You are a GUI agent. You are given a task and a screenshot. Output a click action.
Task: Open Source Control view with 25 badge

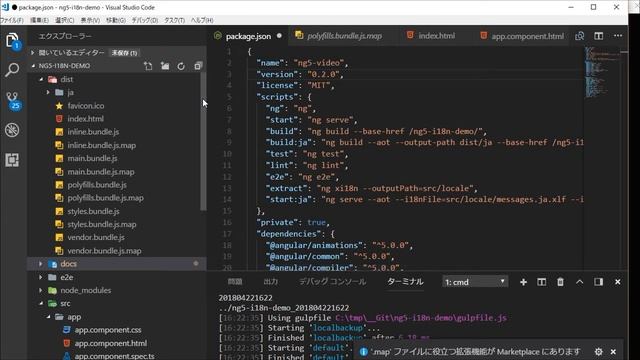(x=12, y=100)
